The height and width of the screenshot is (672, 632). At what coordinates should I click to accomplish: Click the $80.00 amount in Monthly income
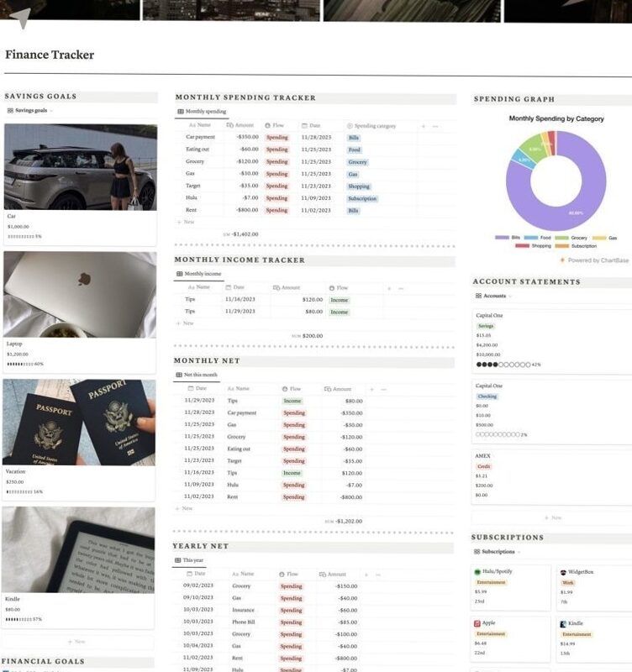pyautogui.click(x=313, y=312)
